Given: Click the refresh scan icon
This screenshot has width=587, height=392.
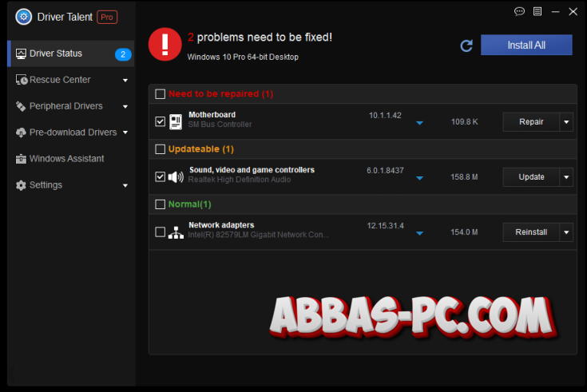Looking at the screenshot, I should click(467, 46).
